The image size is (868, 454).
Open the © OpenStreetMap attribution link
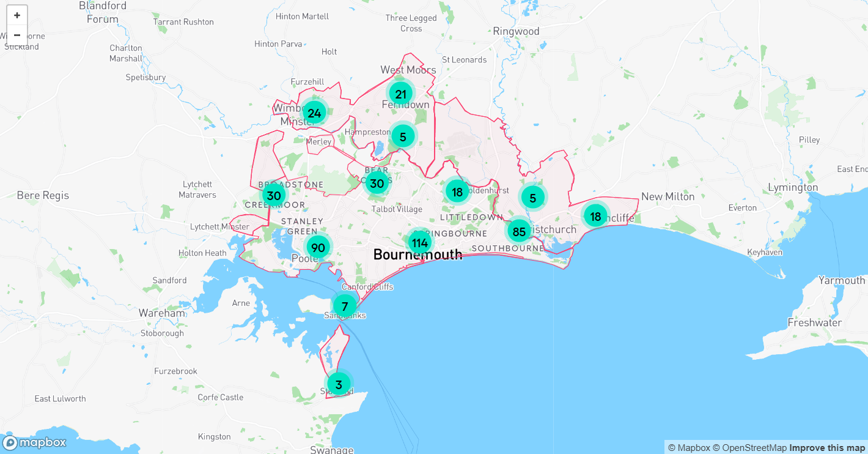click(749, 448)
